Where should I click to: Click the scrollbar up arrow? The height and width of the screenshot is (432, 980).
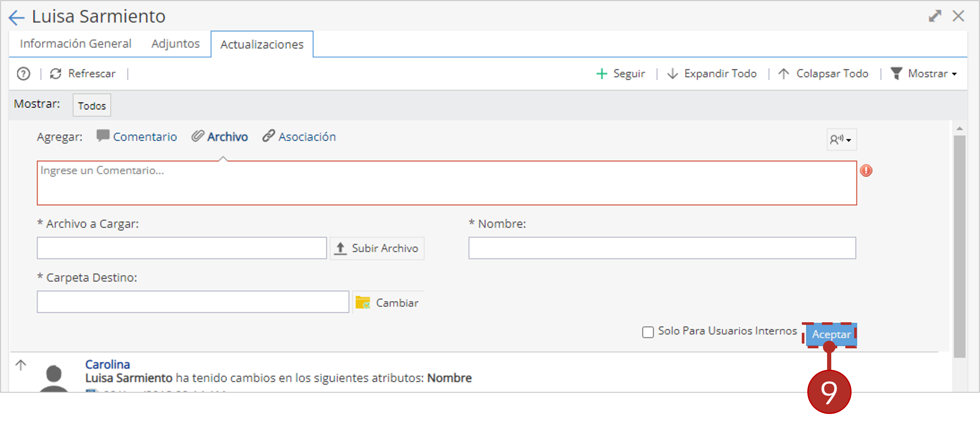959,129
